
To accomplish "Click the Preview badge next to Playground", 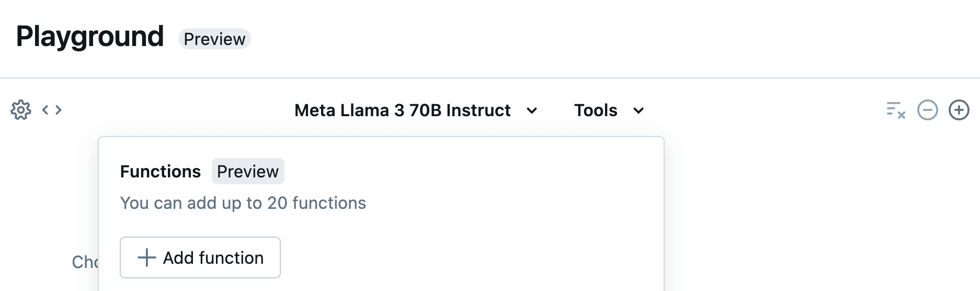I will (214, 39).
